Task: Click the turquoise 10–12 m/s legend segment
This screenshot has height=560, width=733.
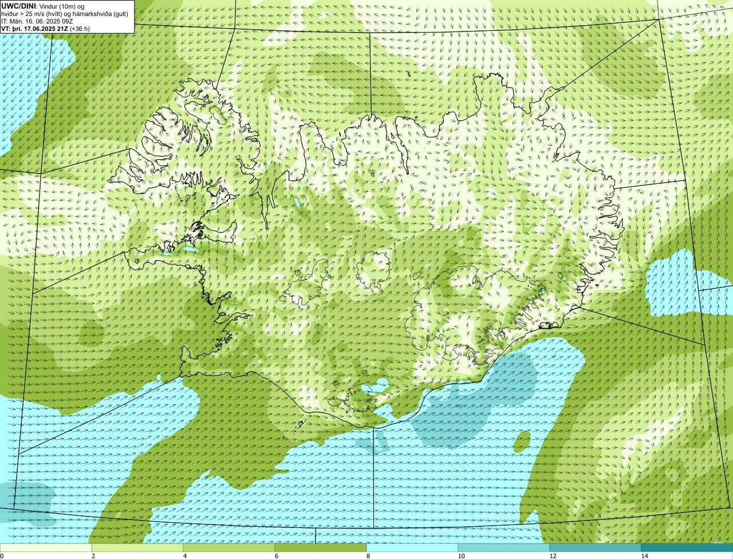Action: coord(504,547)
